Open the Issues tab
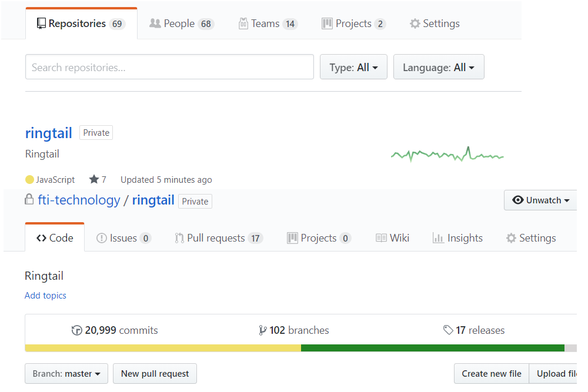588x392 pixels. [123, 238]
